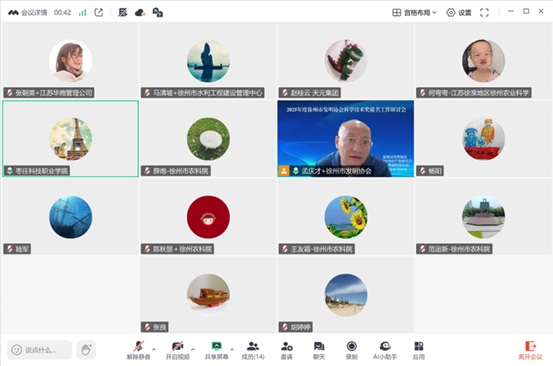This screenshot has height=366, width=553.
Task: Open 设置 settings
Action: pyautogui.click(x=459, y=13)
